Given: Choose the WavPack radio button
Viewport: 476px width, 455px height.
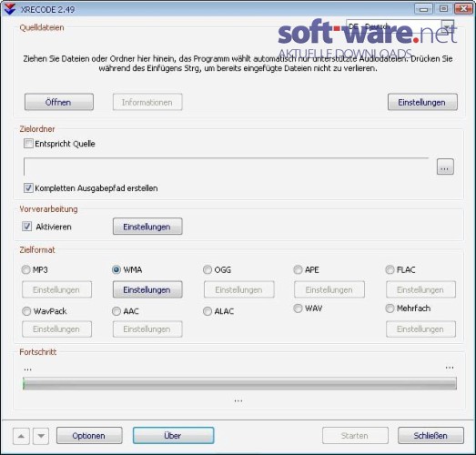Looking at the screenshot, I should pyautogui.click(x=26, y=311).
